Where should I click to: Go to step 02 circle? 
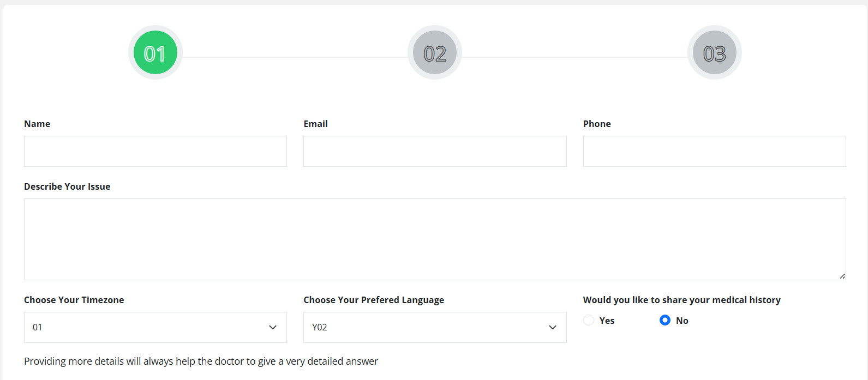click(x=435, y=52)
